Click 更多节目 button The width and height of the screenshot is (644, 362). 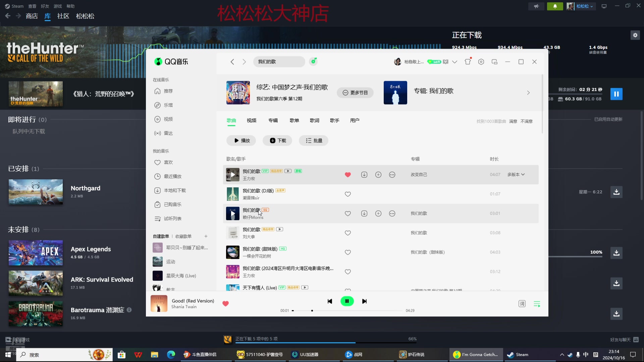coord(355,93)
